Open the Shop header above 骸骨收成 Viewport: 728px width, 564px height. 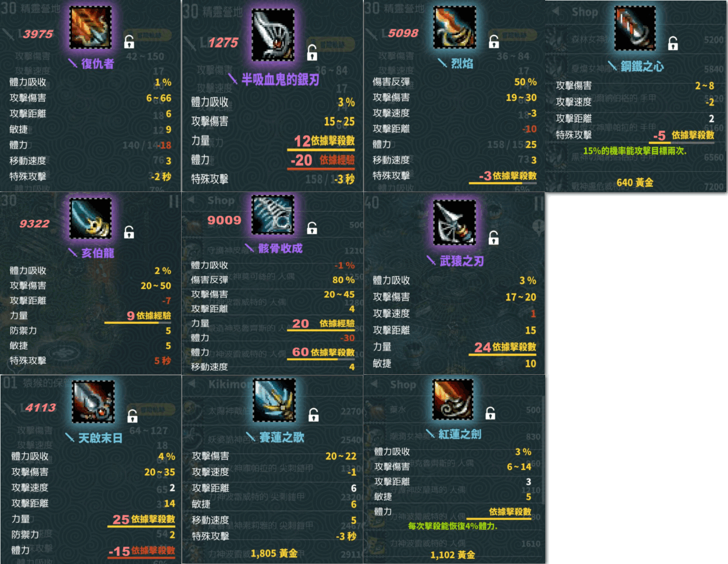point(221,201)
